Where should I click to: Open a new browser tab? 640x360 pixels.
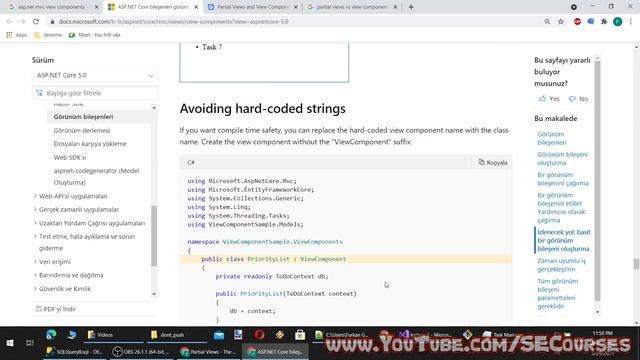pos(411,7)
